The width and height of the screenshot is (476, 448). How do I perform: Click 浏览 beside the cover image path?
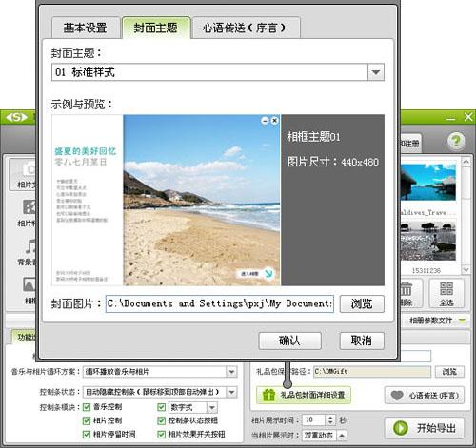coord(362,303)
